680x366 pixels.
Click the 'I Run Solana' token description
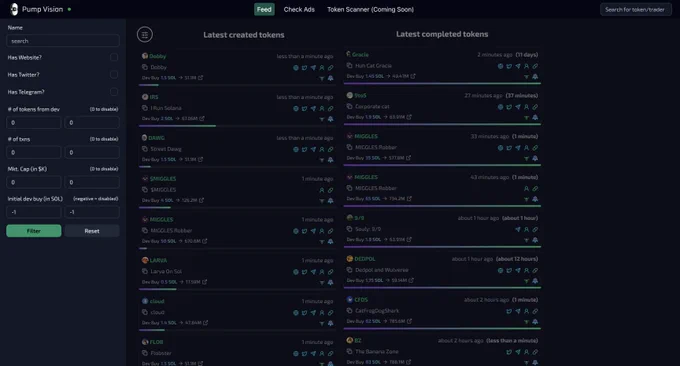[166, 108]
